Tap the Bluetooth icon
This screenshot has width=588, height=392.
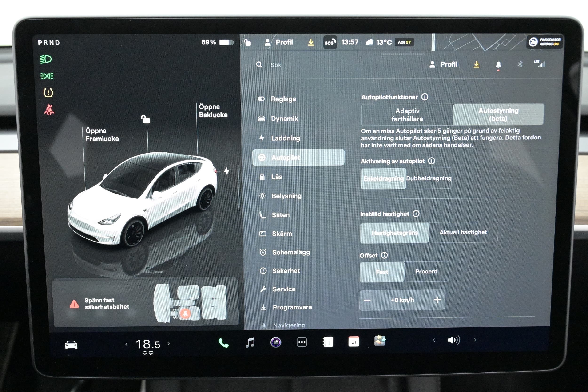pos(520,64)
